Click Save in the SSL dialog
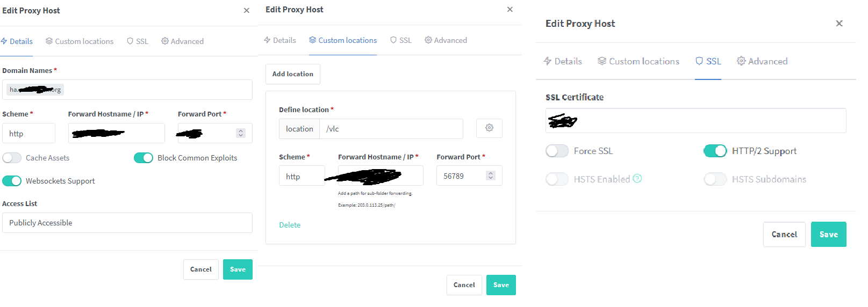 [829, 235]
